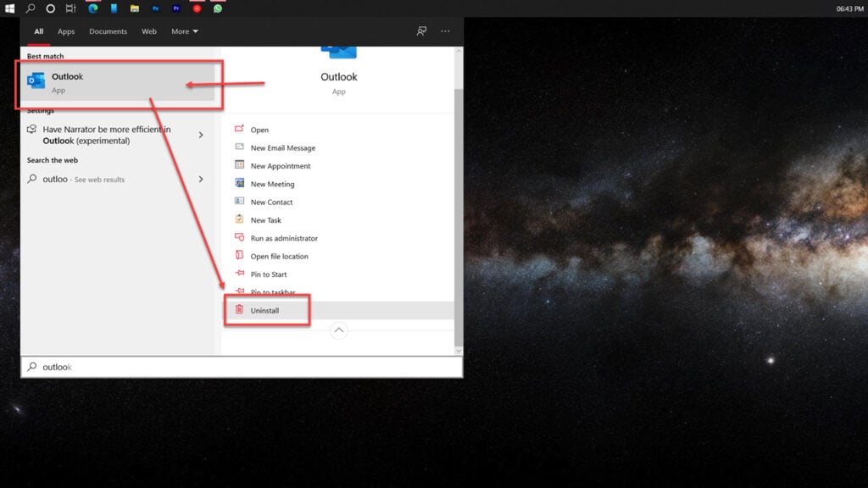This screenshot has width=868, height=488.
Task: Select Run as administrator
Action: click(284, 238)
